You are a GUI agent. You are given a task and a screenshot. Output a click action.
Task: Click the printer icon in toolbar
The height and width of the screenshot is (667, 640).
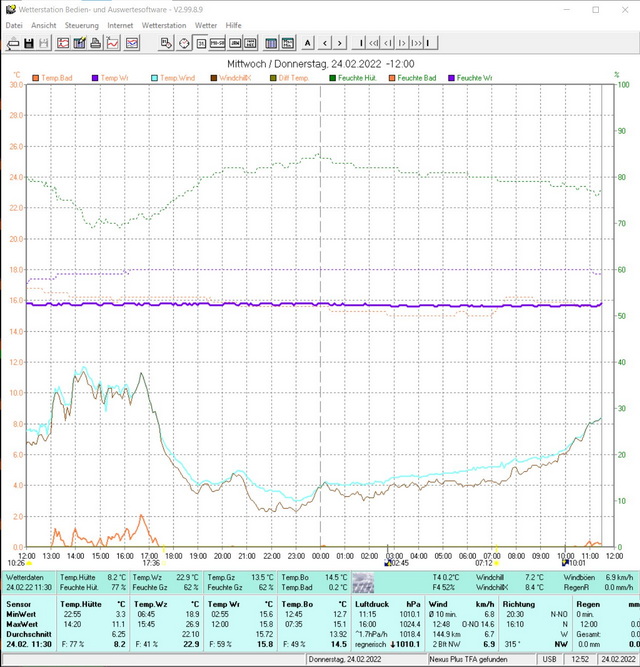(x=96, y=43)
